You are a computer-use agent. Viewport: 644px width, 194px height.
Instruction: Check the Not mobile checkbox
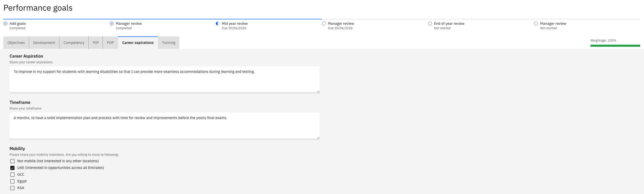[x=12, y=161]
